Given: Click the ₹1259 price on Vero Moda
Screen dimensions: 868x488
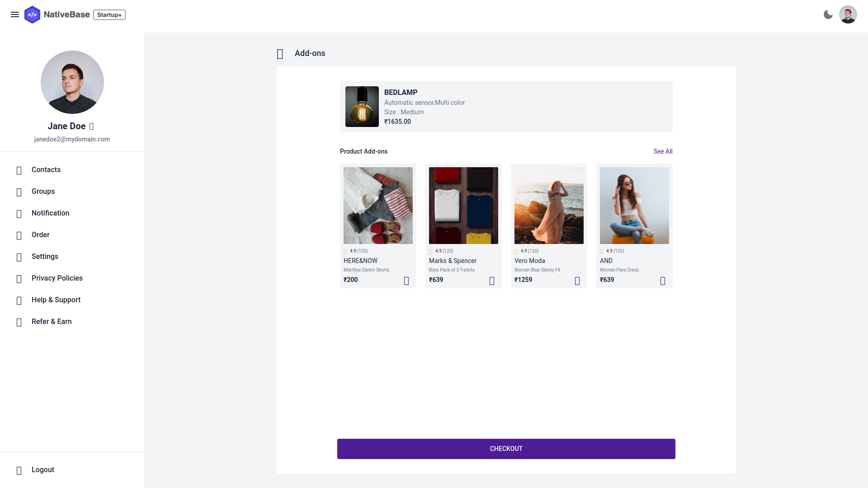Looking at the screenshot, I should coord(523,280).
